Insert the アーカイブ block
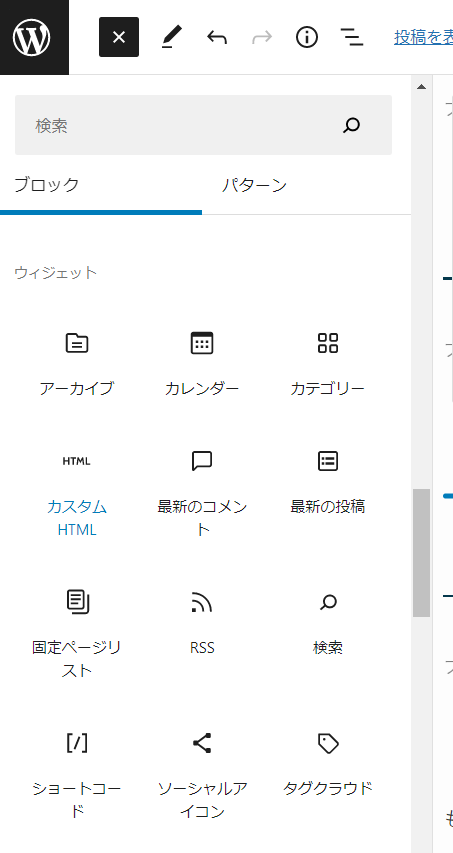The height and width of the screenshot is (853, 453). point(77,363)
